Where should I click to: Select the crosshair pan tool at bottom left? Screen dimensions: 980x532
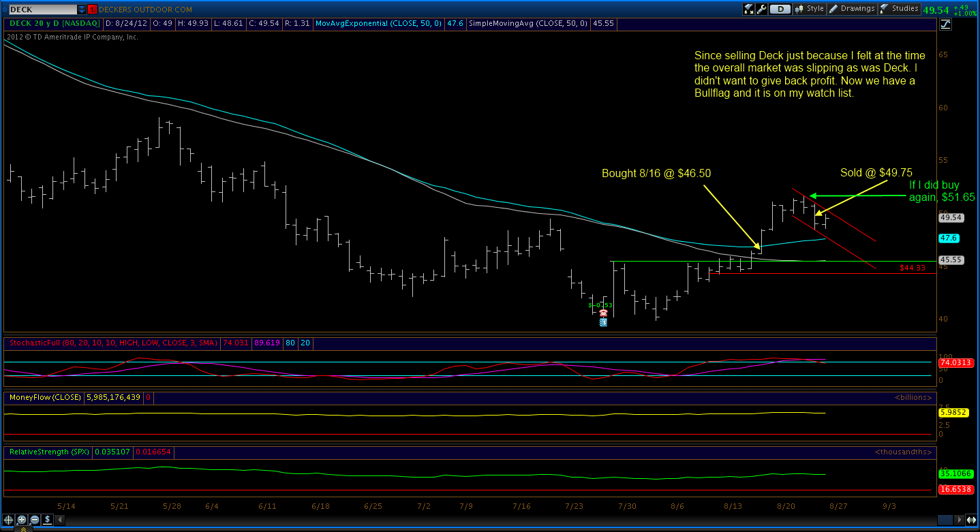9,519
